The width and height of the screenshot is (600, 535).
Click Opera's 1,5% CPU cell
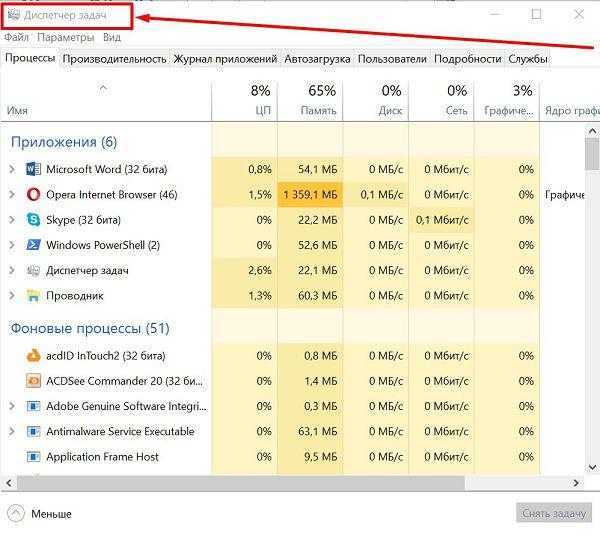click(x=245, y=194)
